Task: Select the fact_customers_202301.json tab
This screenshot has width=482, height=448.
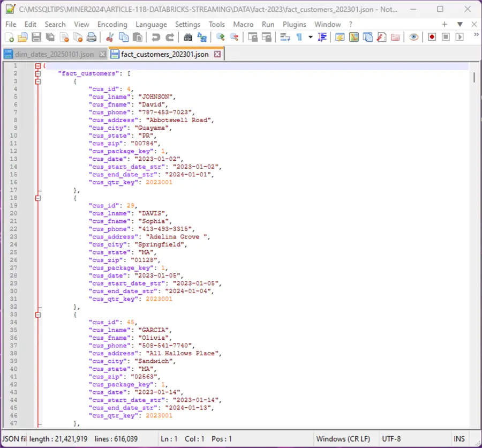Action: point(167,54)
